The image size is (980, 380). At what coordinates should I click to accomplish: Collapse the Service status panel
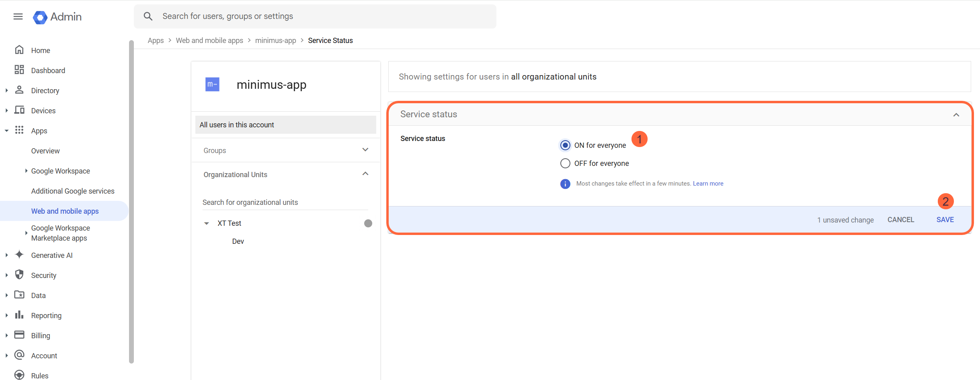pos(956,115)
